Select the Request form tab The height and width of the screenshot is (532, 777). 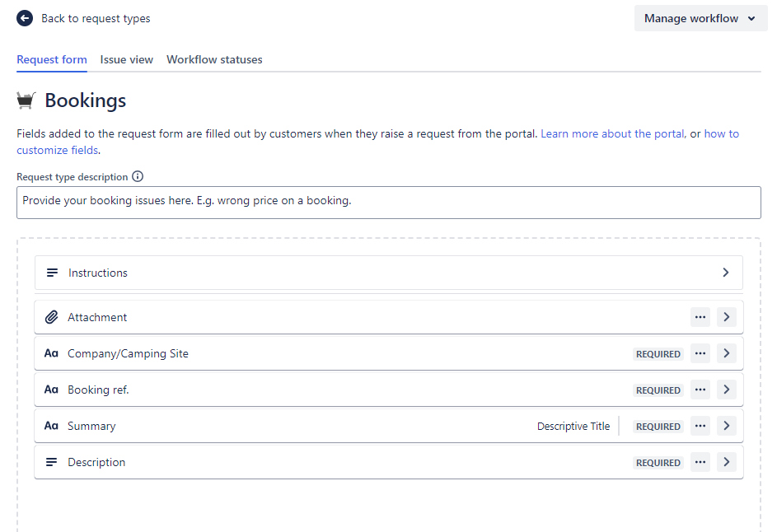pos(52,59)
